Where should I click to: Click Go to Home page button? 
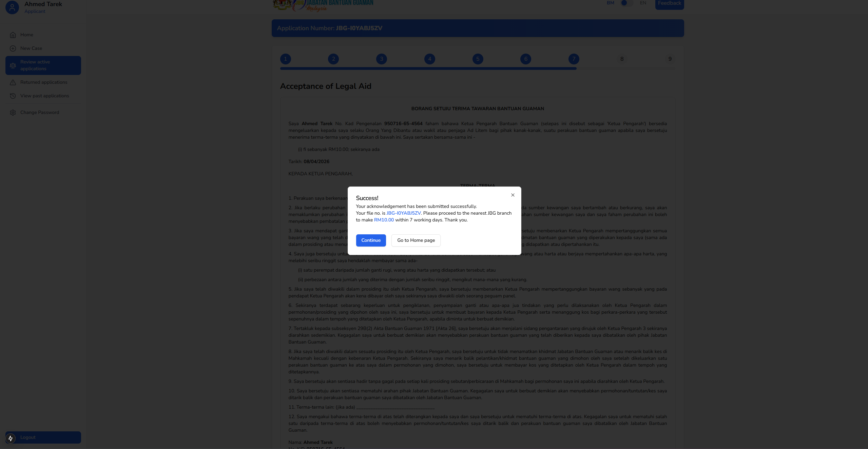416,240
